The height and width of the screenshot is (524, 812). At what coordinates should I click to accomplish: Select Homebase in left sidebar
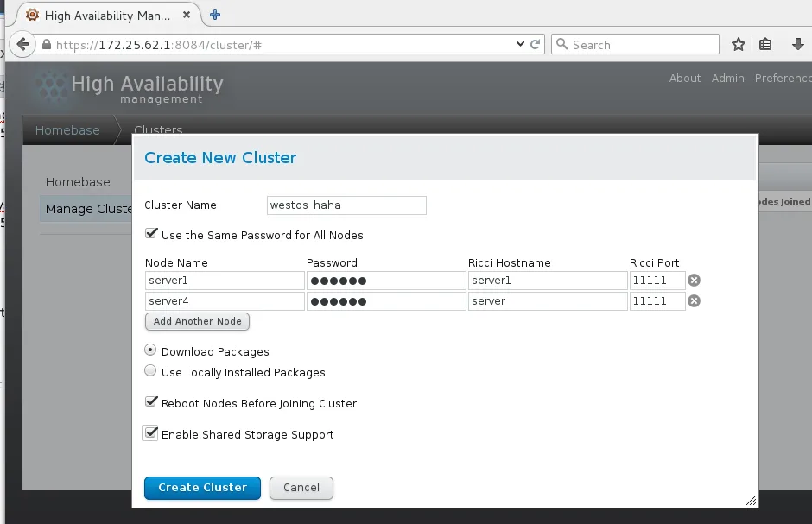click(78, 182)
